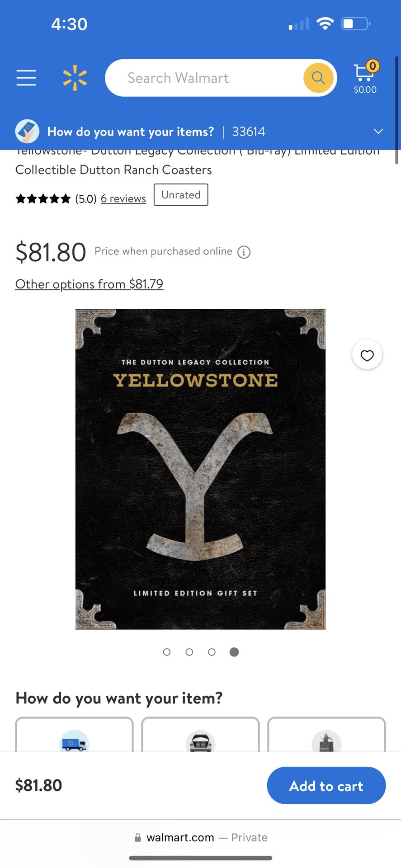The width and height of the screenshot is (401, 868).
Task: Open the price info tooltip icon
Action: (x=244, y=252)
